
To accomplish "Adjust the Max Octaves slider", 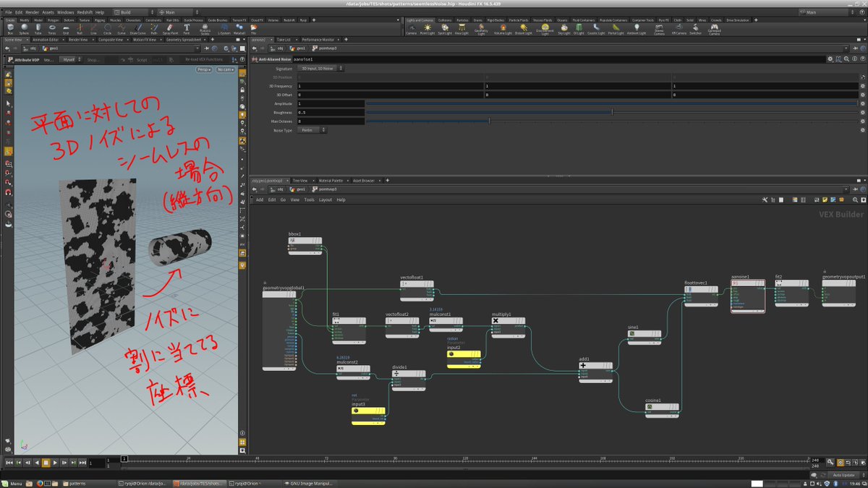I will tap(612, 121).
